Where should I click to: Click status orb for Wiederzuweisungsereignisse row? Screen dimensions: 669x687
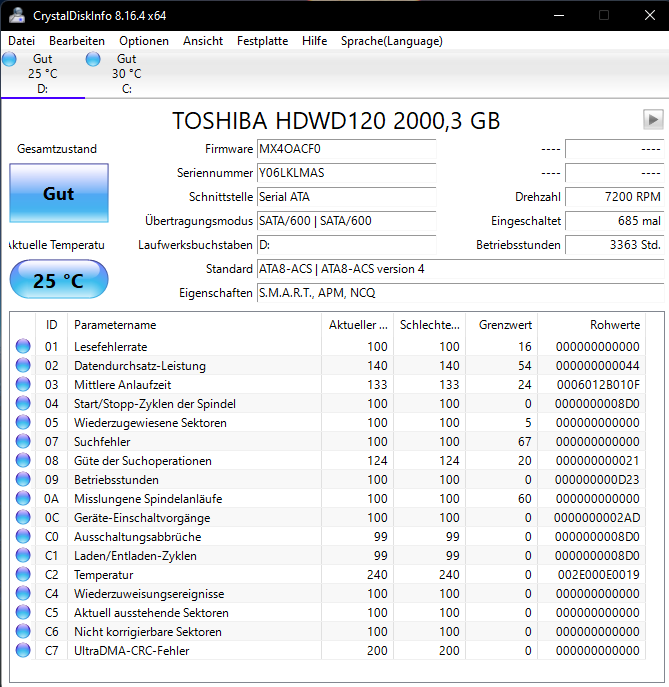(x=23, y=593)
